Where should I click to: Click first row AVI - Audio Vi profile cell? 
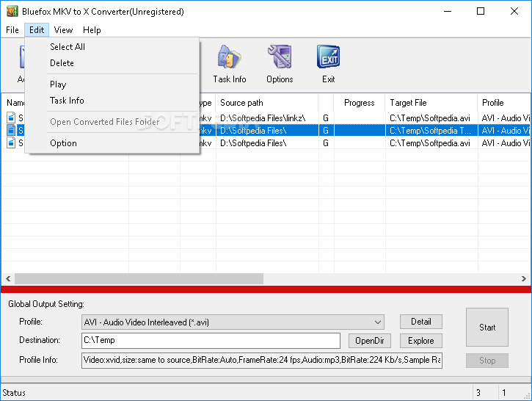[x=506, y=118]
